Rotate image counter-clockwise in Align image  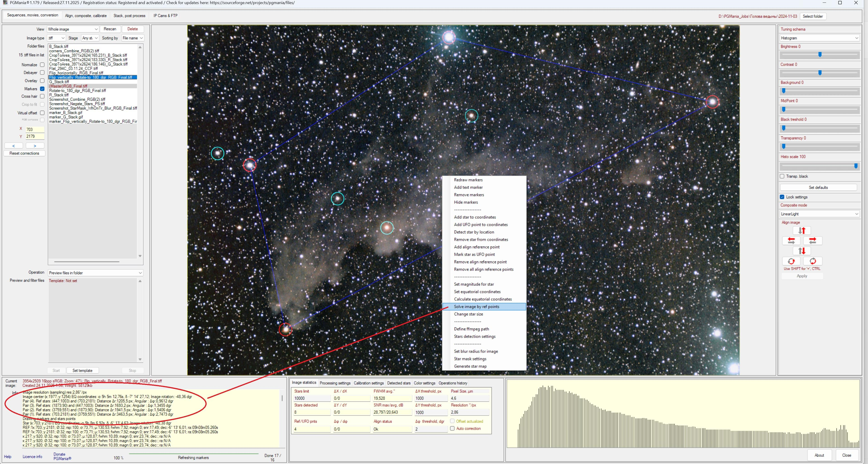click(791, 261)
